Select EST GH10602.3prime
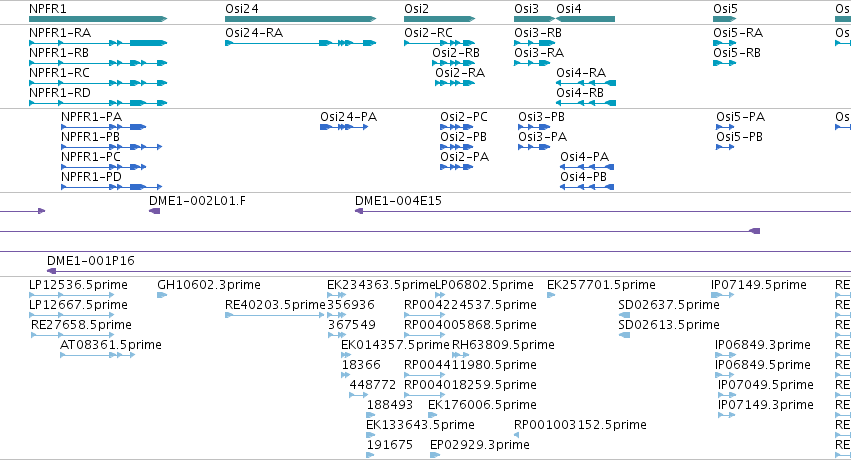 coord(209,285)
